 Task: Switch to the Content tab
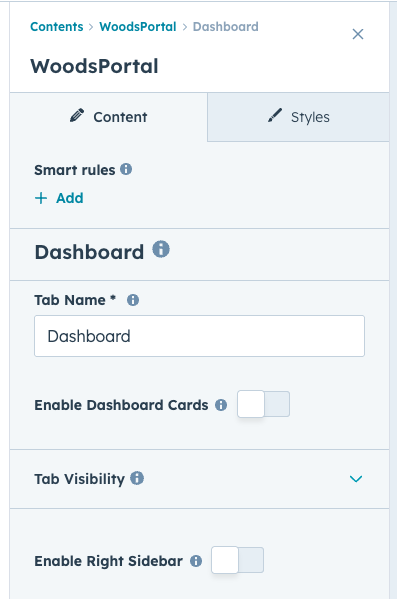[109, 117]
